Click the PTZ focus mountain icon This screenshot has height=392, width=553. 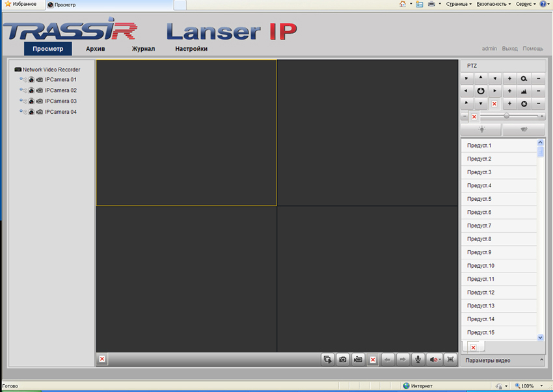[524, 91]
